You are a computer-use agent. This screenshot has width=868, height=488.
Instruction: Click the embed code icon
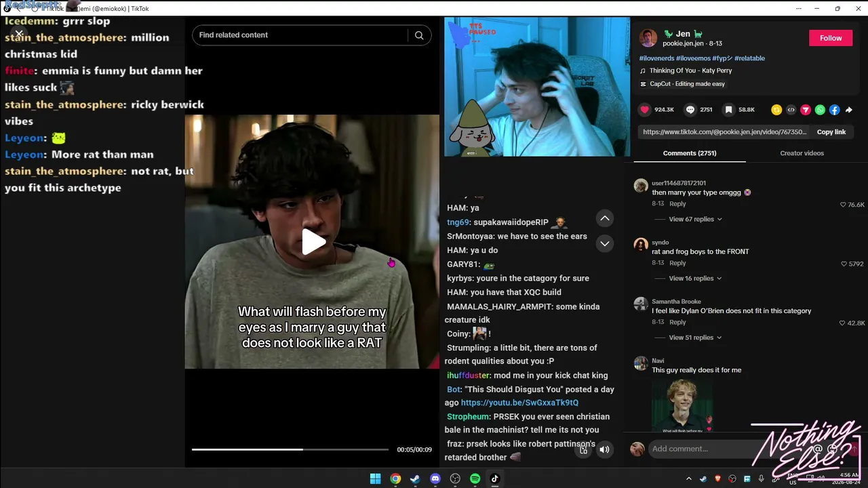791,110
